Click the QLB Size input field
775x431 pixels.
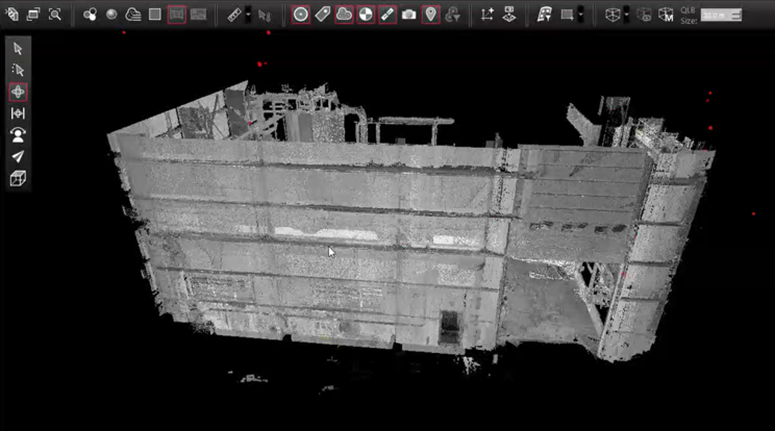click(x=715, y=15)
